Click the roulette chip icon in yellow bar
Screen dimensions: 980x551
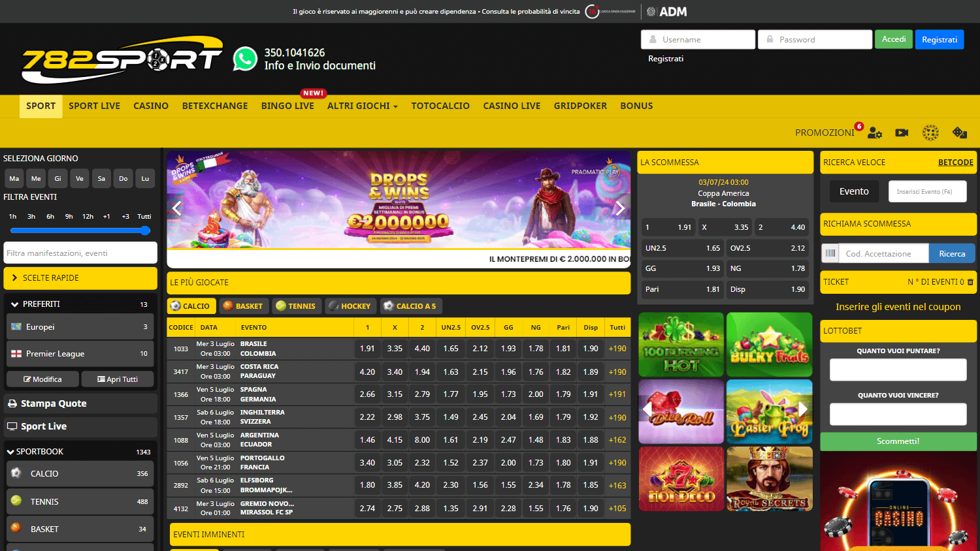(x=930, y=133)
